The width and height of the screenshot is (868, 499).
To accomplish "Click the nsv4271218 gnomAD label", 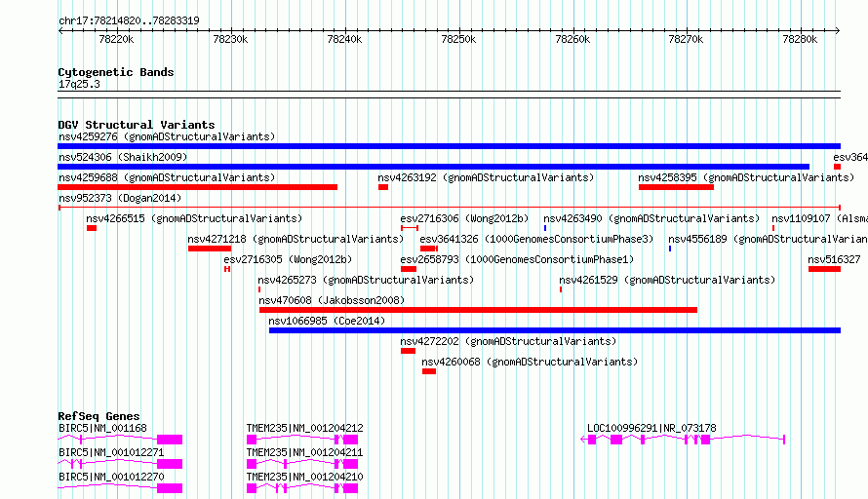I will point(296,239).
